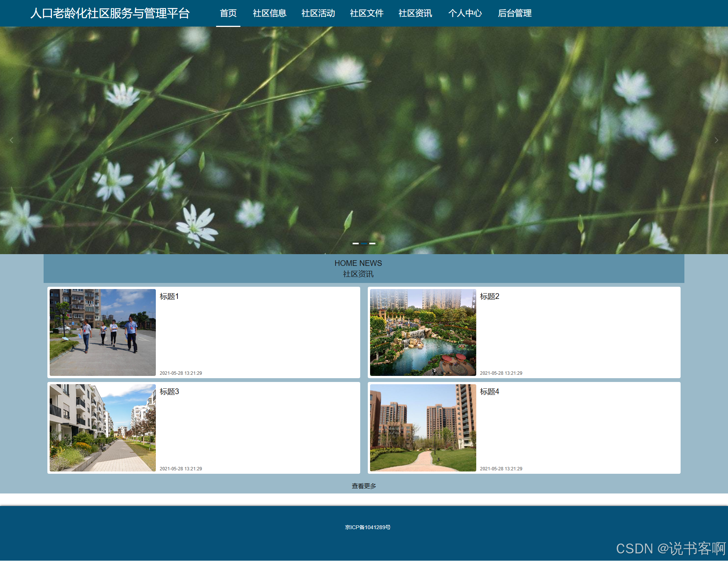Open the 首页 navigation tab
Image resolution: width=728 pixels, height=561 pixels.
228,13
